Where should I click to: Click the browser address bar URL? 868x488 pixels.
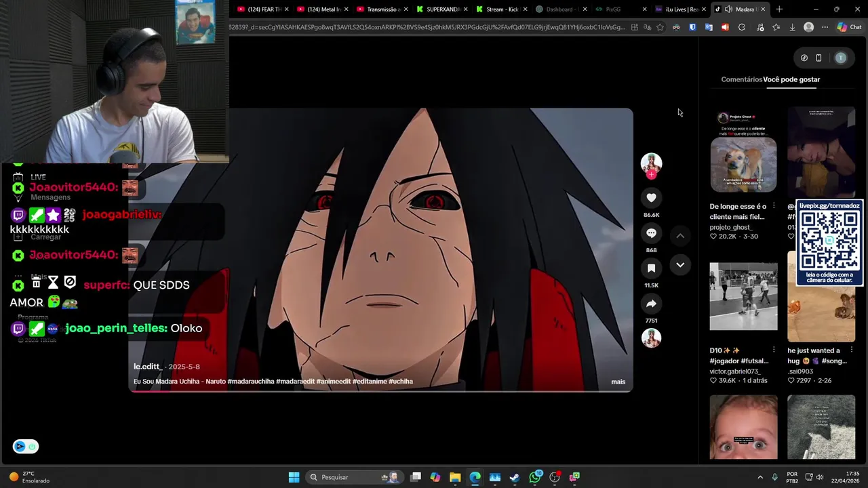point(427,28)
